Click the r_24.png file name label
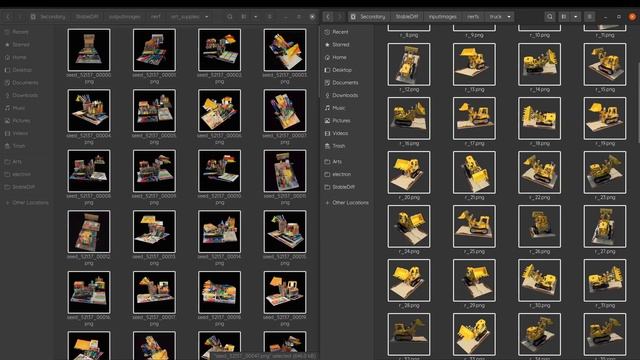This screenshot has height=360, width=640. 409,252
